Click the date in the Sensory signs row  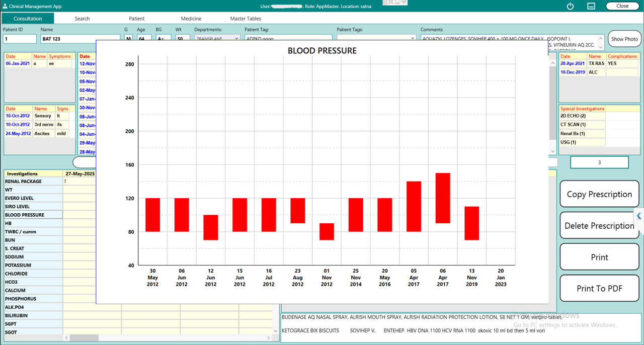coord(18,116)
